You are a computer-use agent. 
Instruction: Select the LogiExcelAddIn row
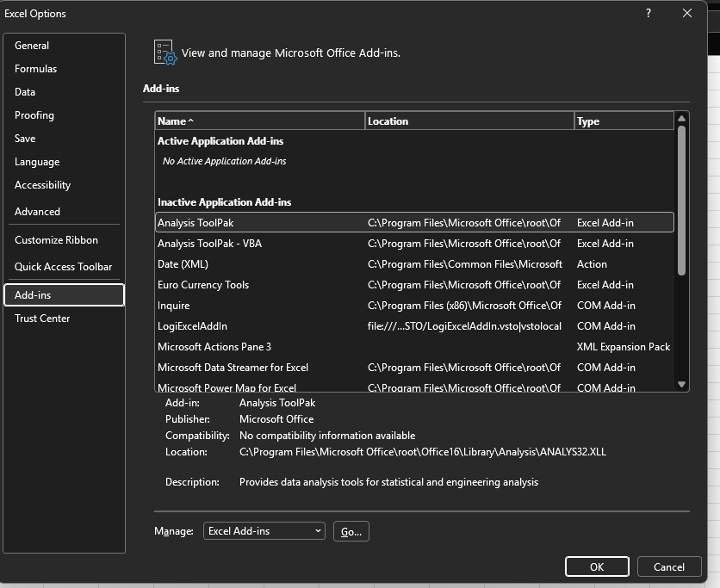click(414, 326)
